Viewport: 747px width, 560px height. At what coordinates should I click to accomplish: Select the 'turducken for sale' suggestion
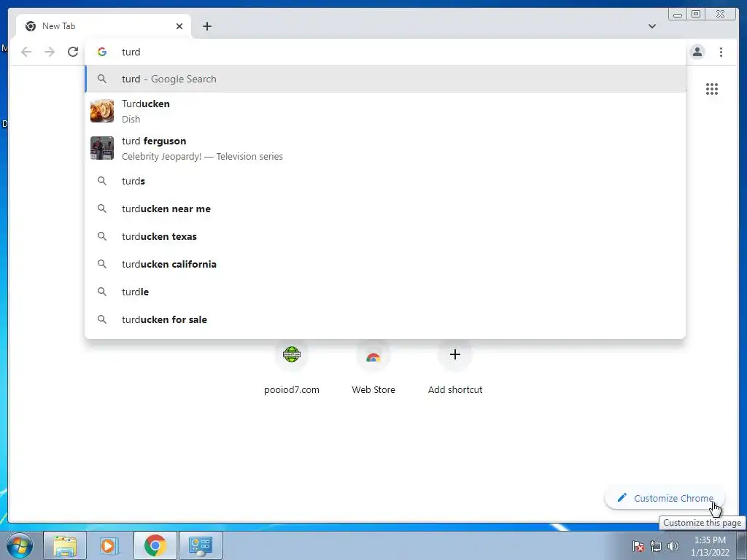click(x=385, y=319)
